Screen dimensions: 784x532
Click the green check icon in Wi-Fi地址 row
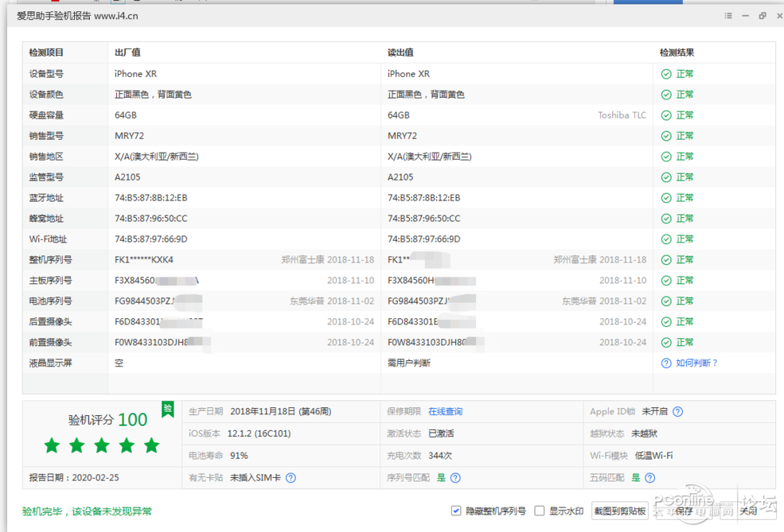[x=666, y=239]
